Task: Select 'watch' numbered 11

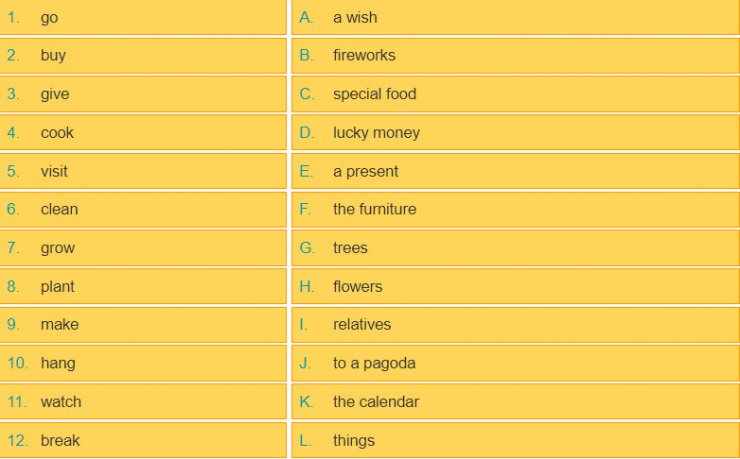Action: tap(143, 402)
